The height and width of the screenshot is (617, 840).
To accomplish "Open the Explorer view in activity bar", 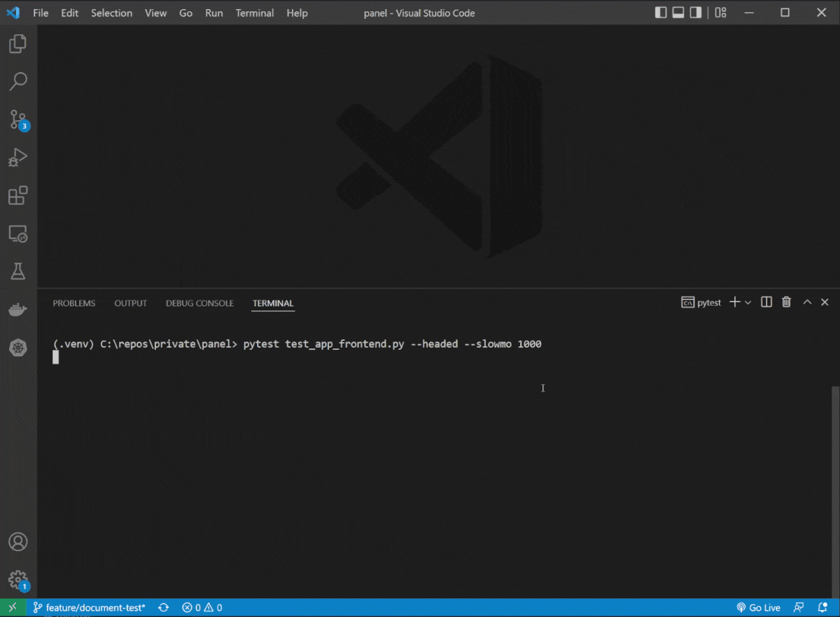I will coord(18,44).
